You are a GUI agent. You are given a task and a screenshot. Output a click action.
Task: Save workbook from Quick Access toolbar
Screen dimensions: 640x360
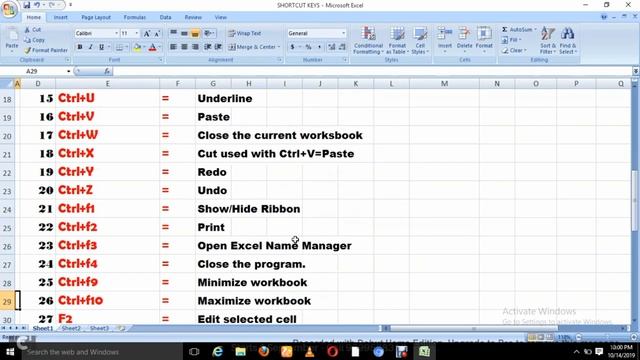click(x=27, y=5)
